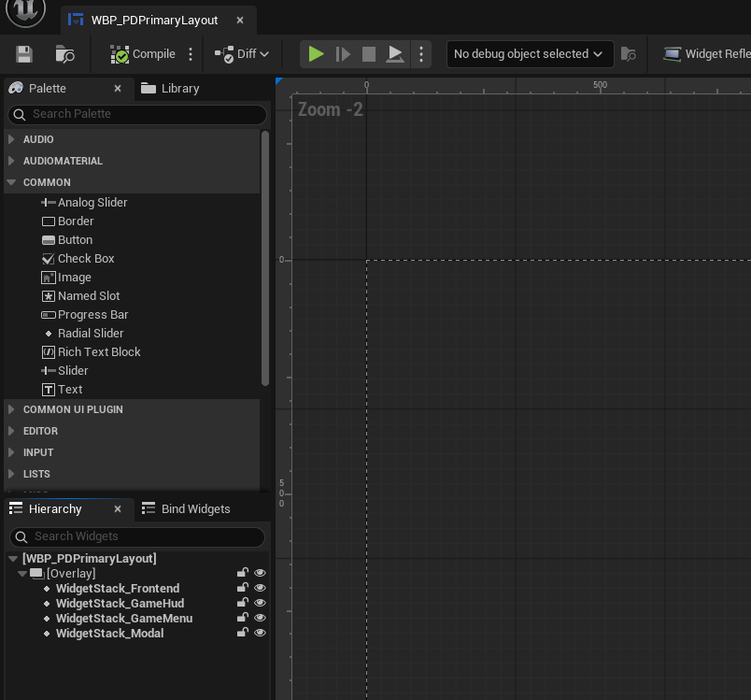Open the Diff dropdown
Image resolution: width=751 pixels, height=700 pixels.
[x=242, y=54]
